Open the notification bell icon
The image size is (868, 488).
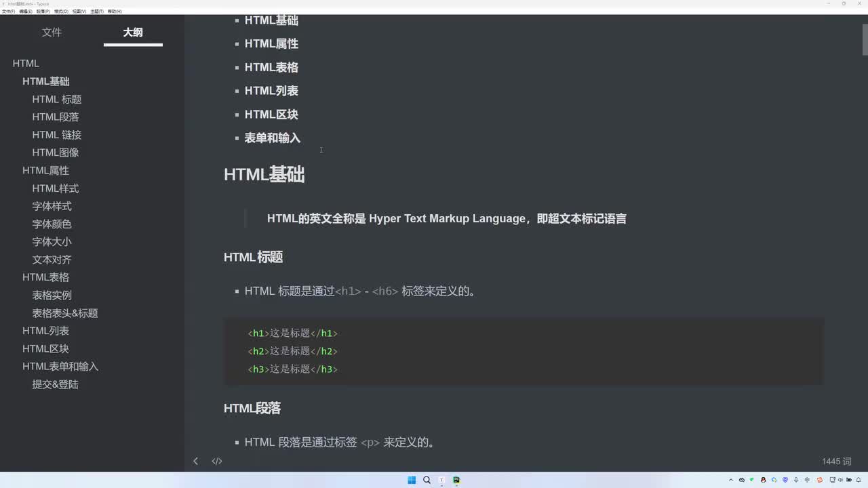click(x=859, y=480)
